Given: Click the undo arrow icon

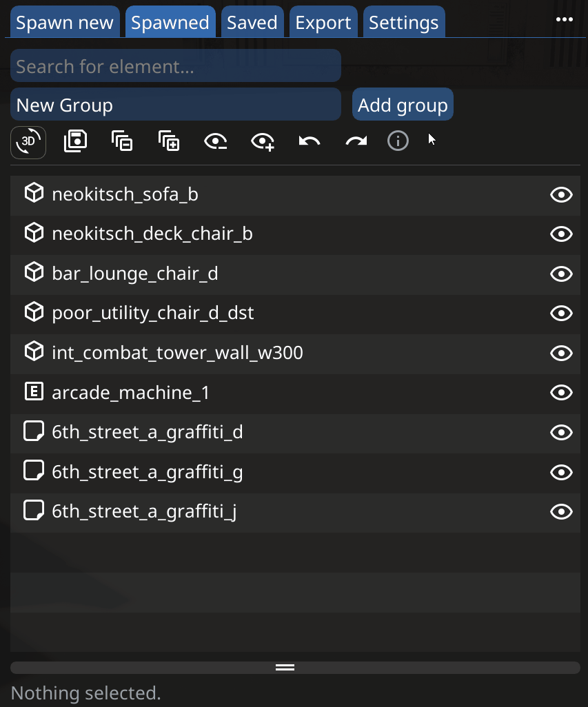Looking at the screenshot, I should (x=310, y=141).
